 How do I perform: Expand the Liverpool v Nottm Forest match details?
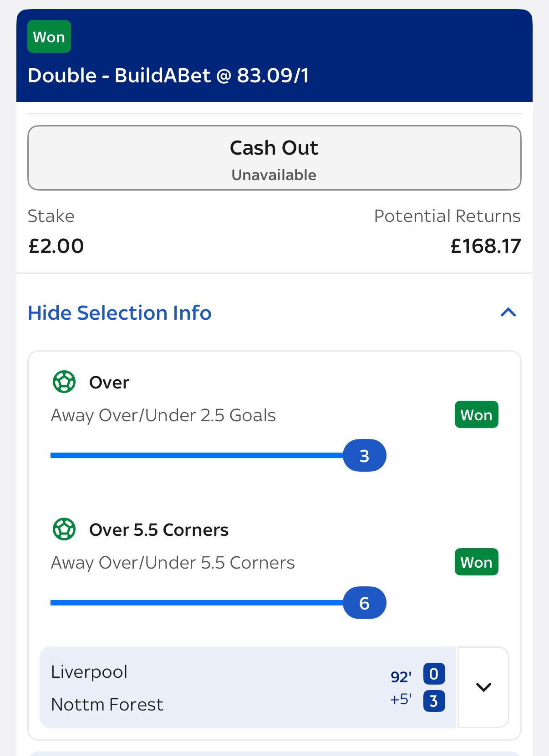coord(483,687)
